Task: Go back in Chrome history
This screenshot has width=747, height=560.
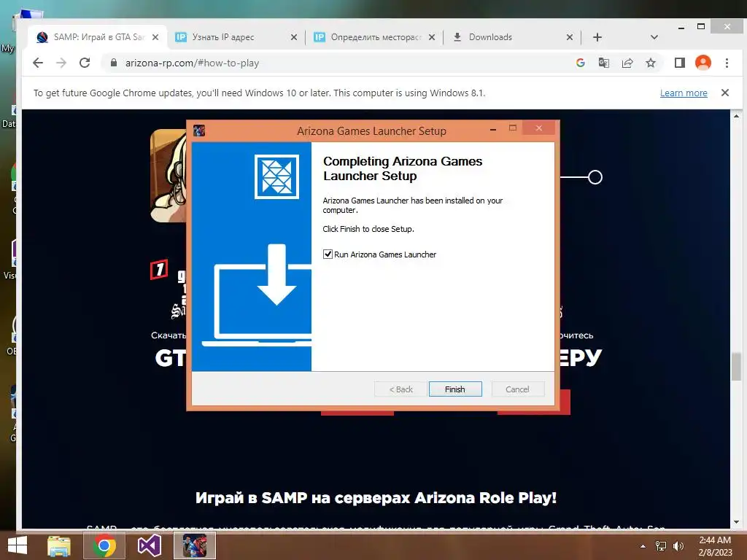Action: pos(38,63)
